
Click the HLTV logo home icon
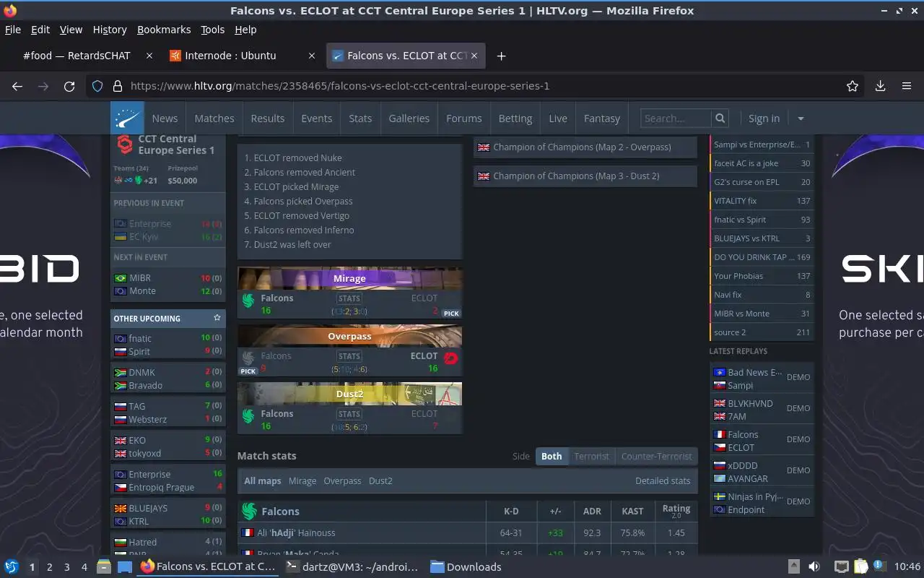click(127, 118)
